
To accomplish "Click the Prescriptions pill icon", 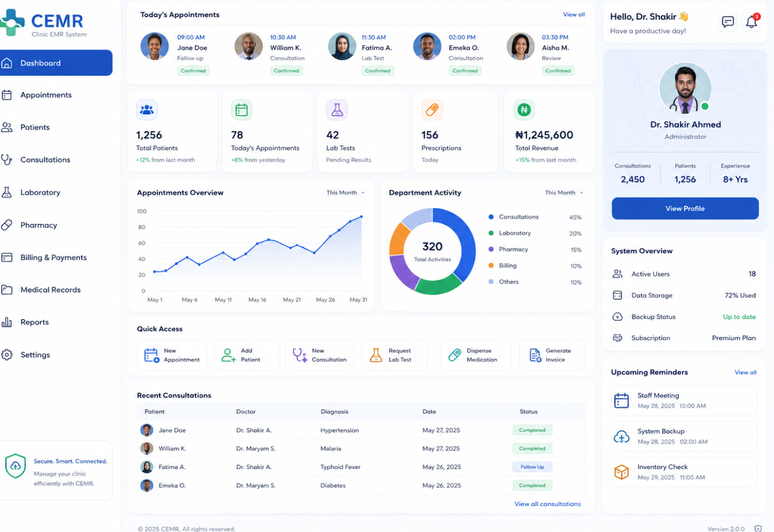I will [x=432, y=110].
